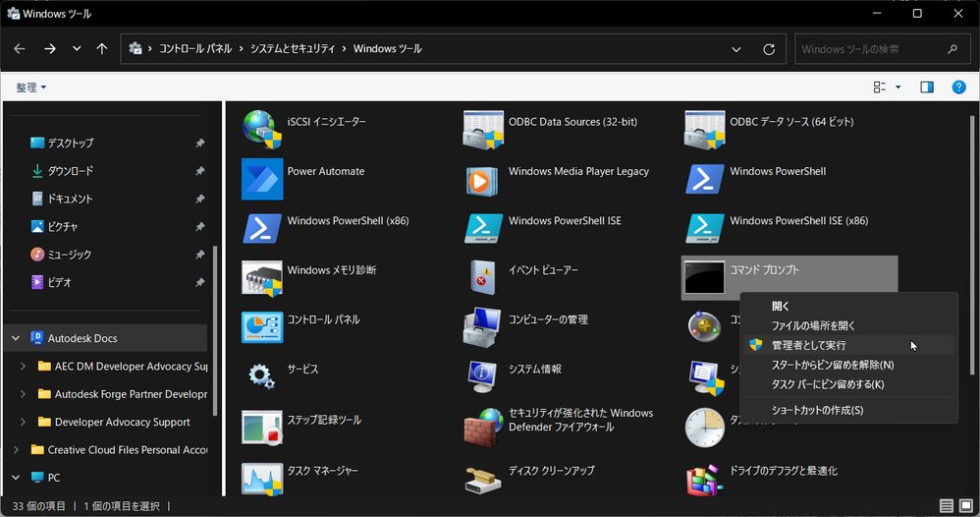Viewport: 980px width, 517px height.
Task: Select the サービス gear icon
Action: (x=261, y=376)
